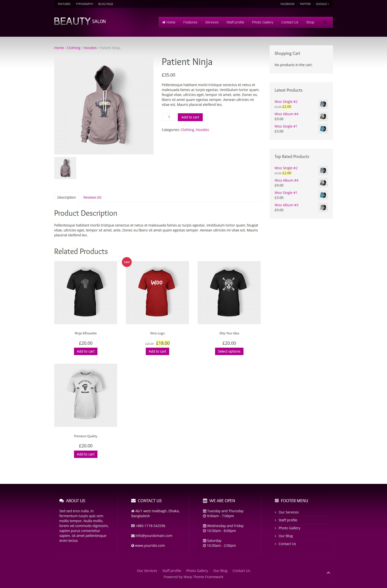The width and height of the screenshot is (387, 588).
Task: Open the Hoodies breadcrumb link
Action: point(90,48)
